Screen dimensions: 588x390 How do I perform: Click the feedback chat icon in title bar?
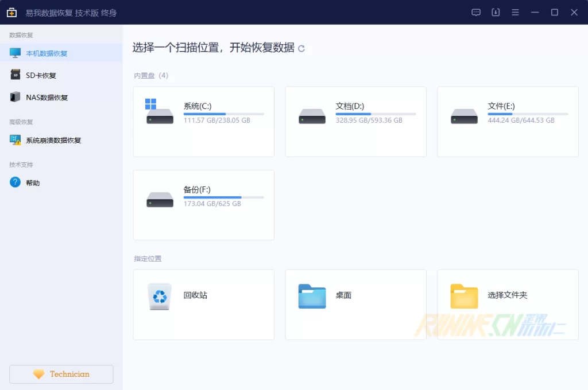(x=476, y=12)
